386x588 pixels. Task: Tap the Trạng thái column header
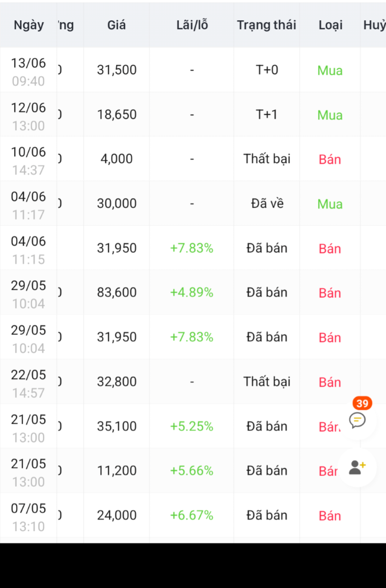[267, 25]
